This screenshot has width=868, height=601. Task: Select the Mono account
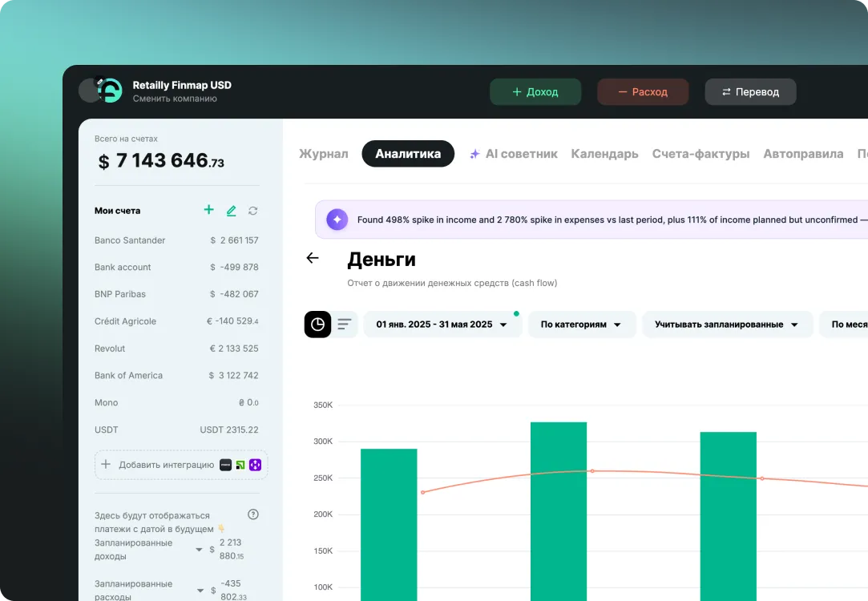176,402
